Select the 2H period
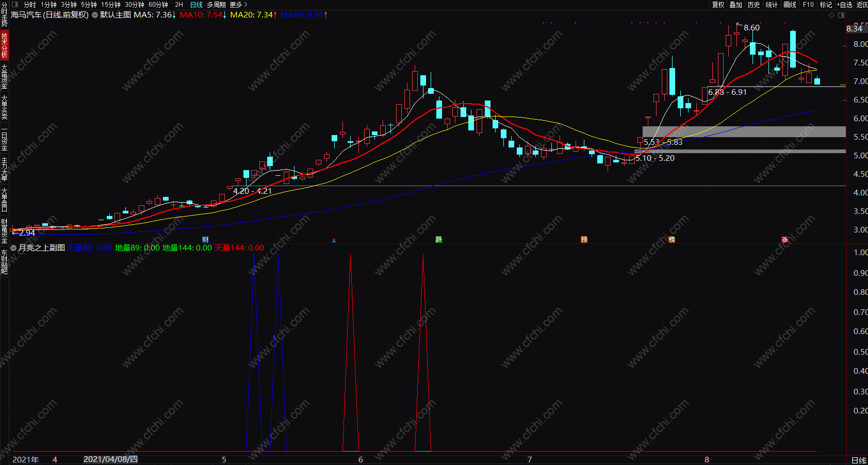This screenshot has height=465, width=868. [179, 5]
